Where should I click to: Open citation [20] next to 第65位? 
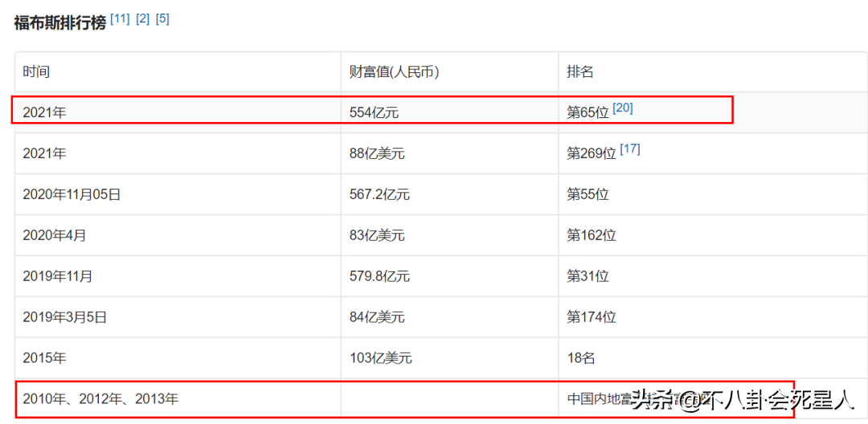tap(623, 108)
